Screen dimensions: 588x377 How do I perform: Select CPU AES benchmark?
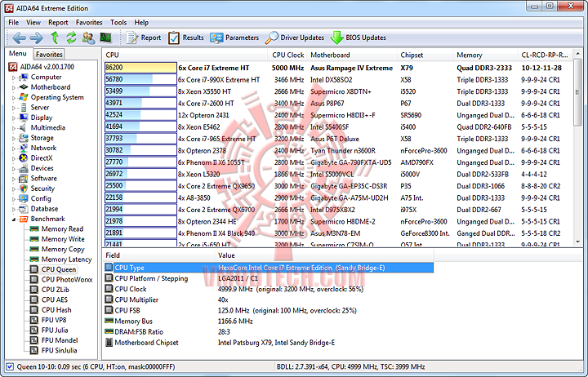coord(55,299)
